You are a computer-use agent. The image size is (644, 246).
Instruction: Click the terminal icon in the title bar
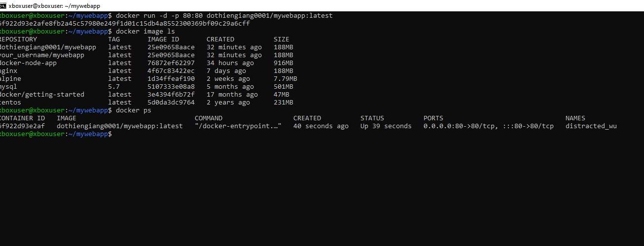point(3,6)
